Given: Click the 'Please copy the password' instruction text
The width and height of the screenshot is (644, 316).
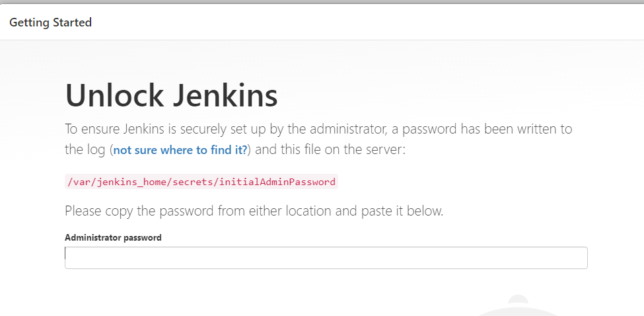Looking at the screenshot, I should [x=254, y=211].
